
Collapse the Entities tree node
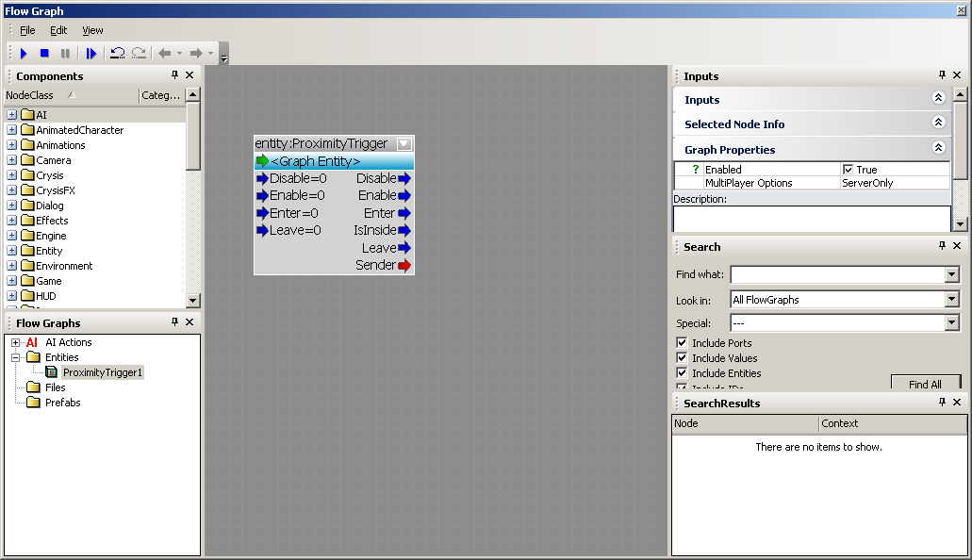[x=15, y=357]
